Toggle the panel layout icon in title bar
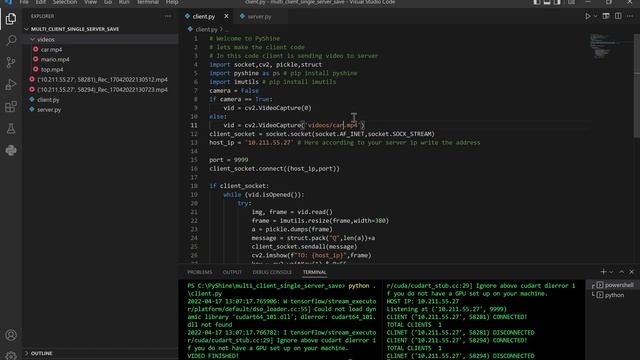 tap(547, 2)
